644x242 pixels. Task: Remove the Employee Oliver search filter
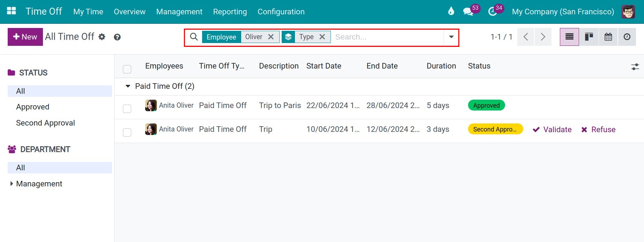pos(271,37)
